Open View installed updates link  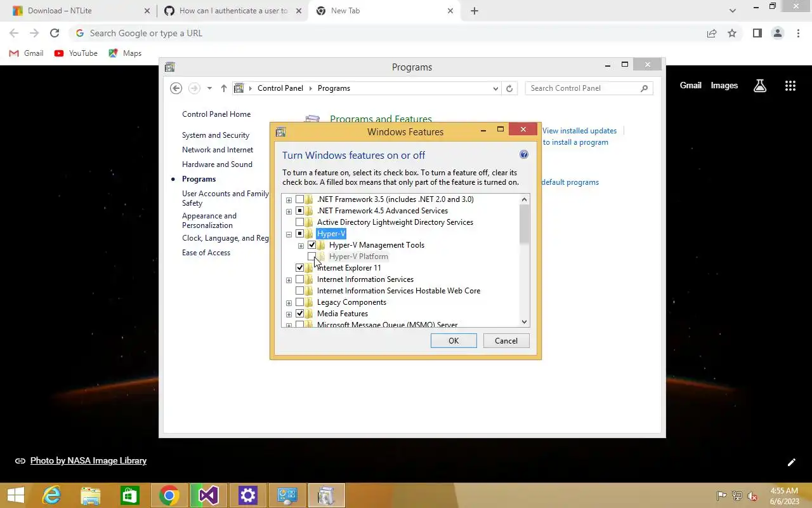(x=579, y=131)
